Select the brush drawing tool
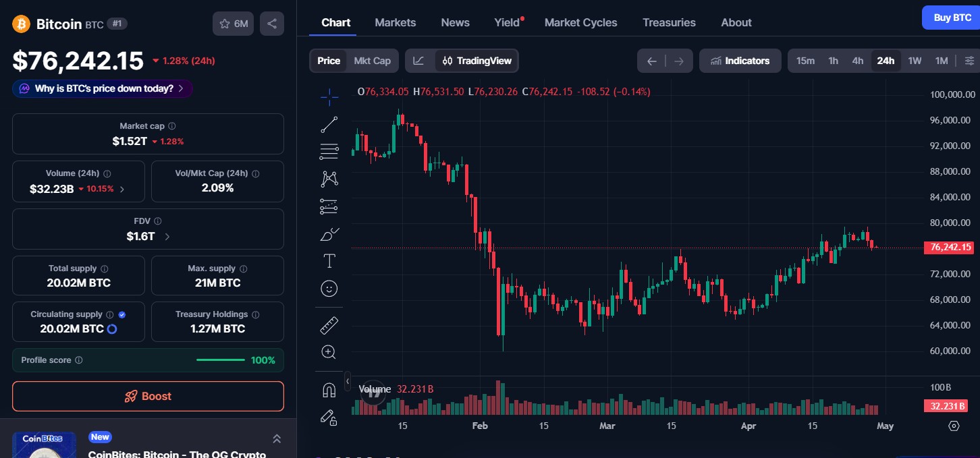980x458 pixels. click(x=329, y=234)
